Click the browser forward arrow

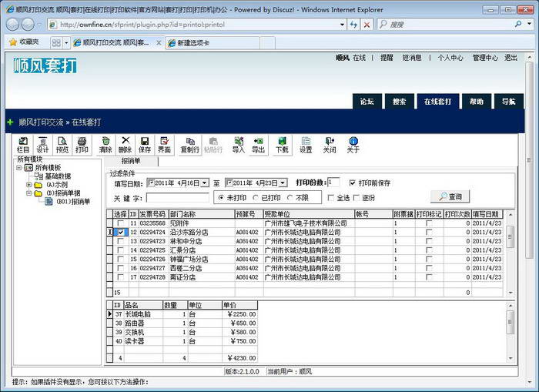(28, 25)
